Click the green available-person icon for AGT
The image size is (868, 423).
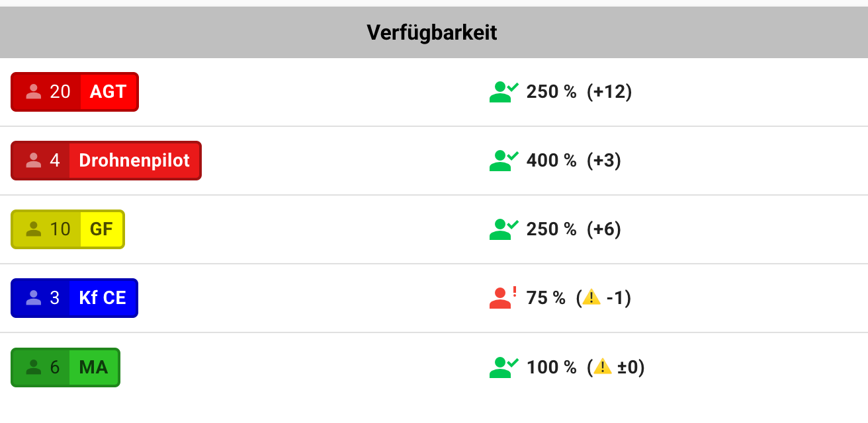point(503,92)
